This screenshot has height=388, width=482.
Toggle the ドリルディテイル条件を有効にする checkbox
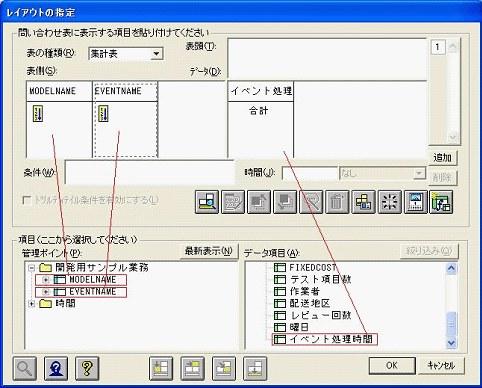tap(27, 201)
